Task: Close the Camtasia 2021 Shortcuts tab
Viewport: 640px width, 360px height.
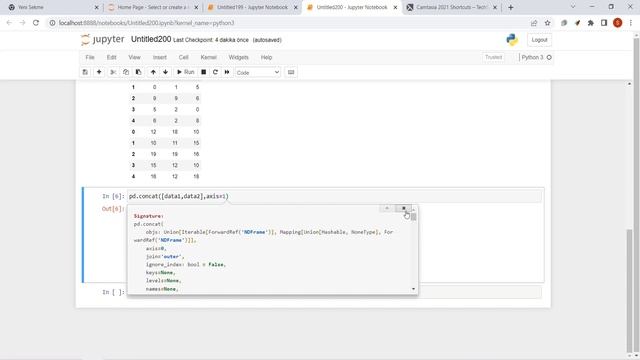Action: (x=495, y=7)
